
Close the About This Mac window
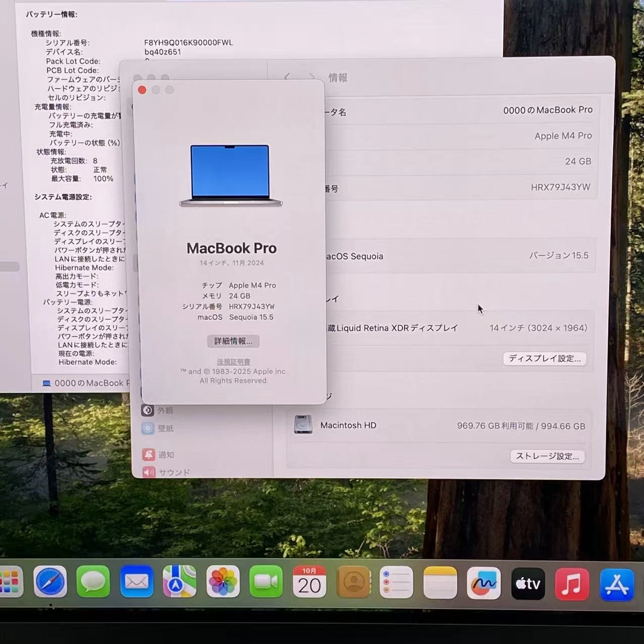142,90
